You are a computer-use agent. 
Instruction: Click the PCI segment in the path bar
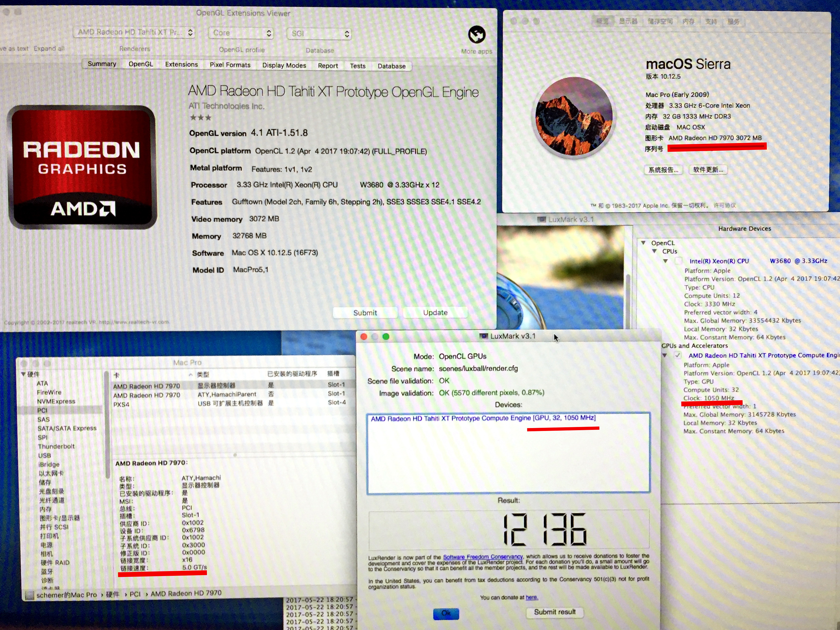pos(135,594)
